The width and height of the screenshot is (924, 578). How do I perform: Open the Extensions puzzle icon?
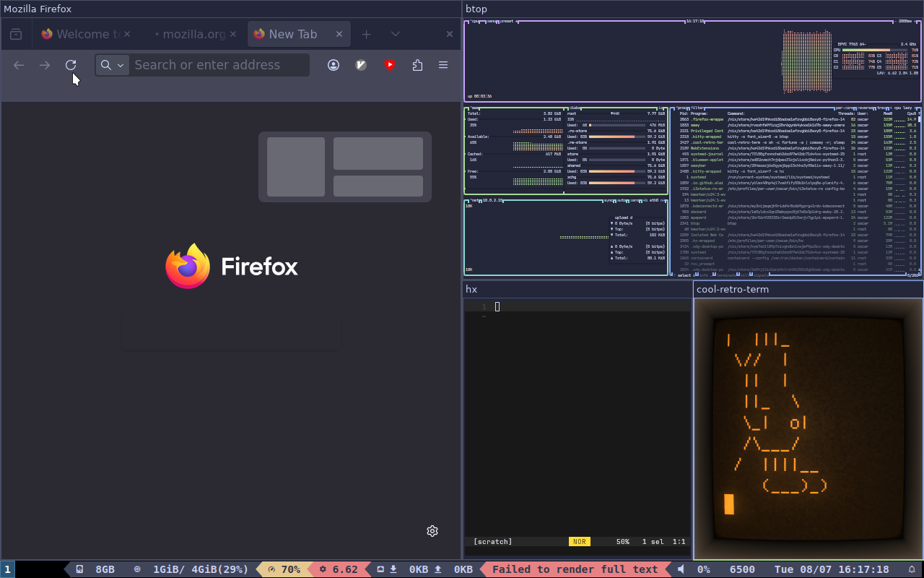[x=417, y=65]
